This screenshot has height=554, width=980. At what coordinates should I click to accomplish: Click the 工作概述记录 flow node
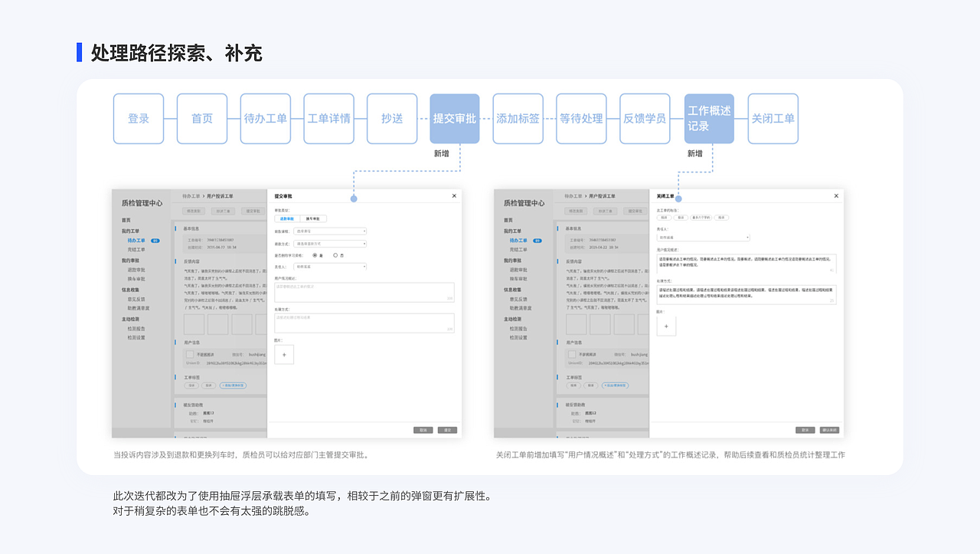point(708,118)
